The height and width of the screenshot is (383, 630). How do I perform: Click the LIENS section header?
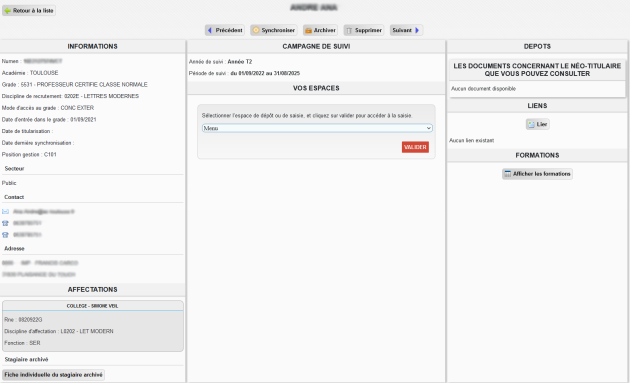point(537,106)
